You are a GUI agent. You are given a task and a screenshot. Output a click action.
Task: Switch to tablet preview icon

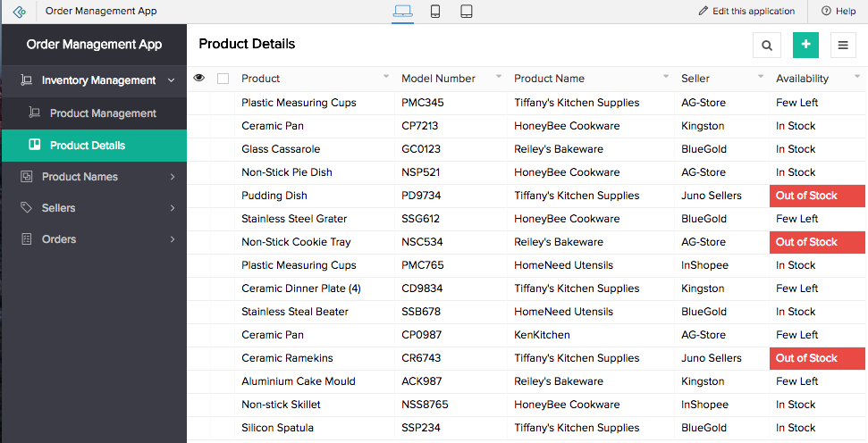coord(466,12)
